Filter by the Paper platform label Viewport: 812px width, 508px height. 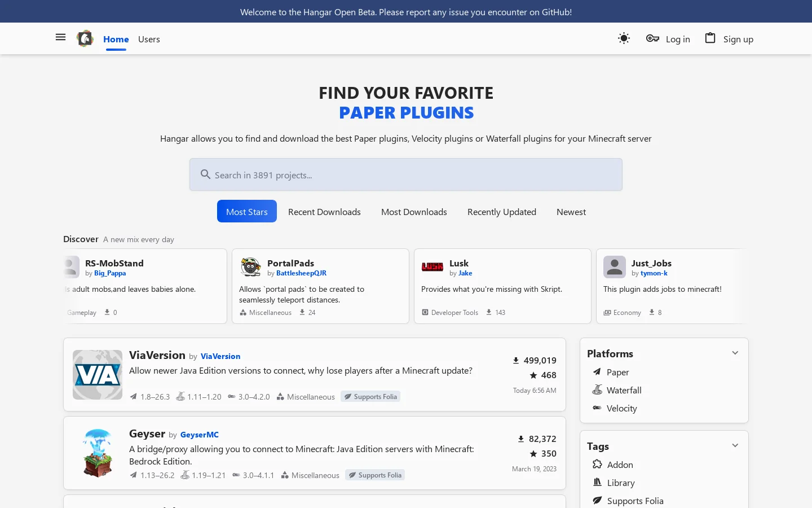click(x=618, y=372)
